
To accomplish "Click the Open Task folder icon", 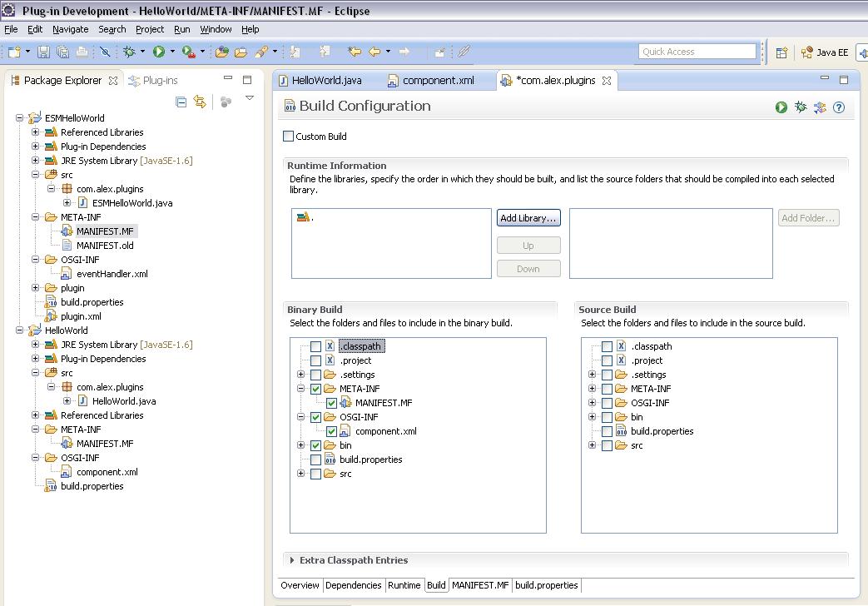I will [x=241, y=52].
